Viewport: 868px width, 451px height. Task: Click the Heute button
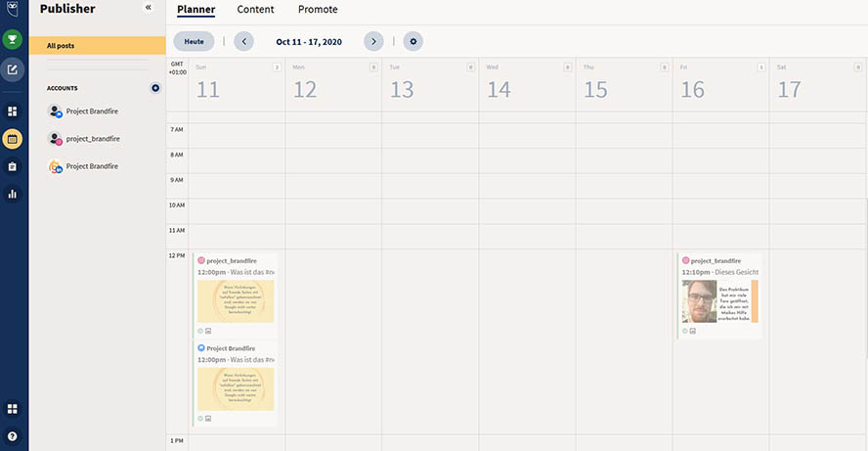click(x=195, y=41)
